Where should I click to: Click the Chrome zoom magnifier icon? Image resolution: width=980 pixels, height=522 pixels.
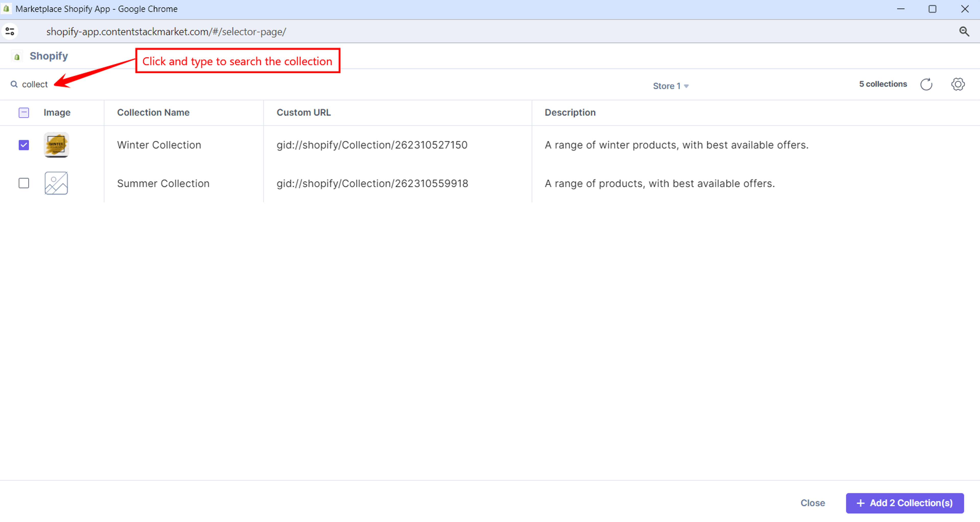click(x=964, y=31)
